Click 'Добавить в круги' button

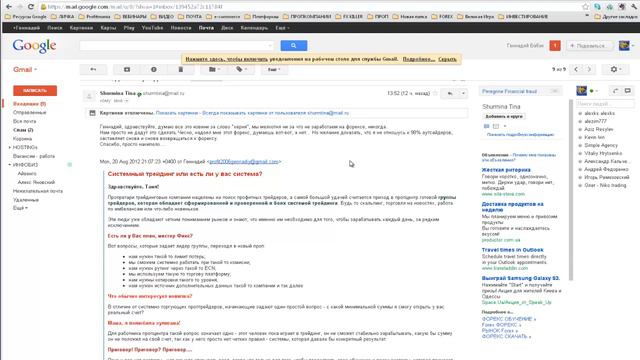504,117
